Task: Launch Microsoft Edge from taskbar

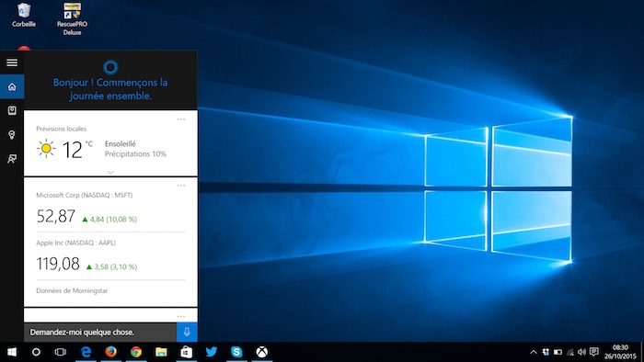Action: pyautogui.click(x=86, y=352)
